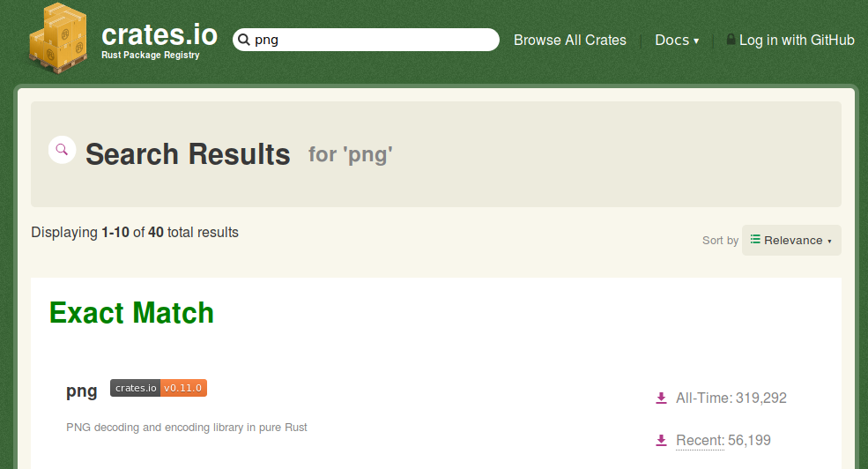Image resolution: width=868 pixels, height=469 pixels.
Task: Click the PNG decoding library description
Action: point(187,428)
